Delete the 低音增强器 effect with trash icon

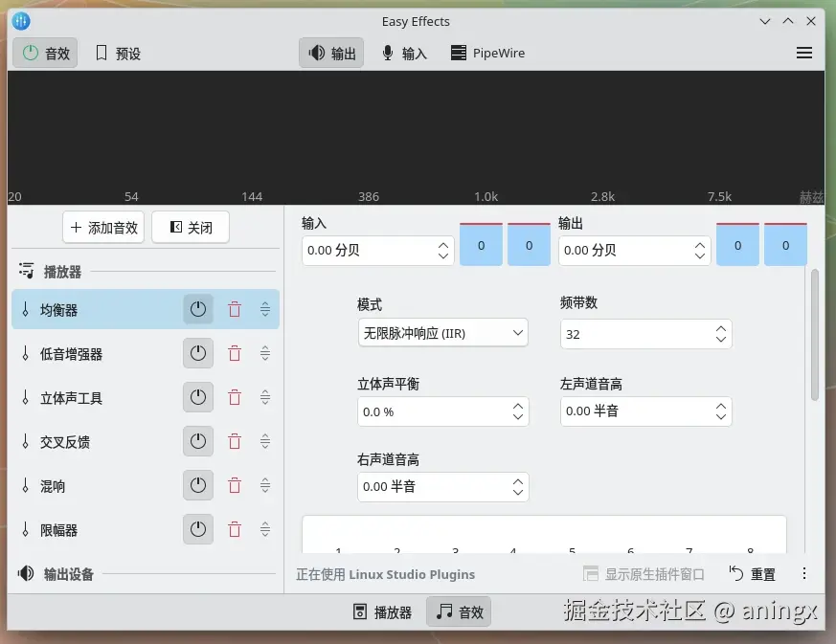pos(235,353)
